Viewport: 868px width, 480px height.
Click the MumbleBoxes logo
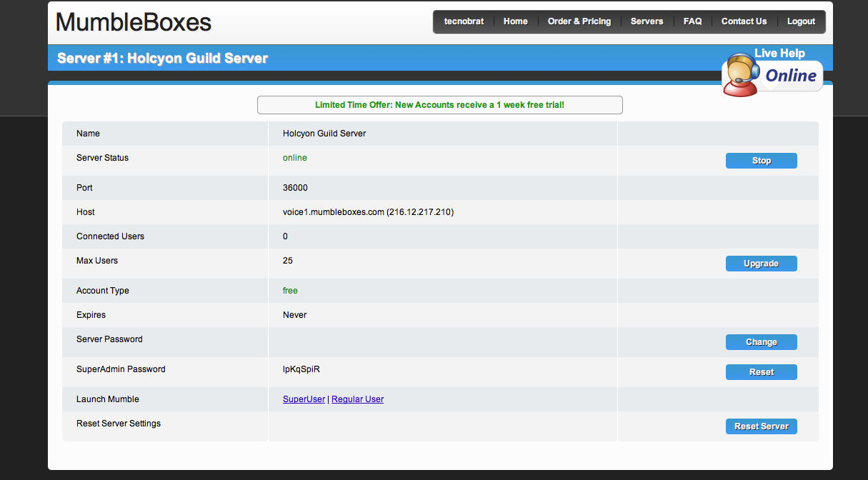tap(134, 22)
